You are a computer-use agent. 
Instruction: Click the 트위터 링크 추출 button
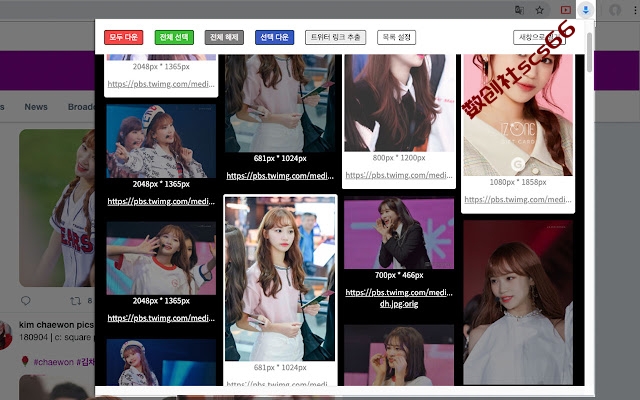(336, 37)
